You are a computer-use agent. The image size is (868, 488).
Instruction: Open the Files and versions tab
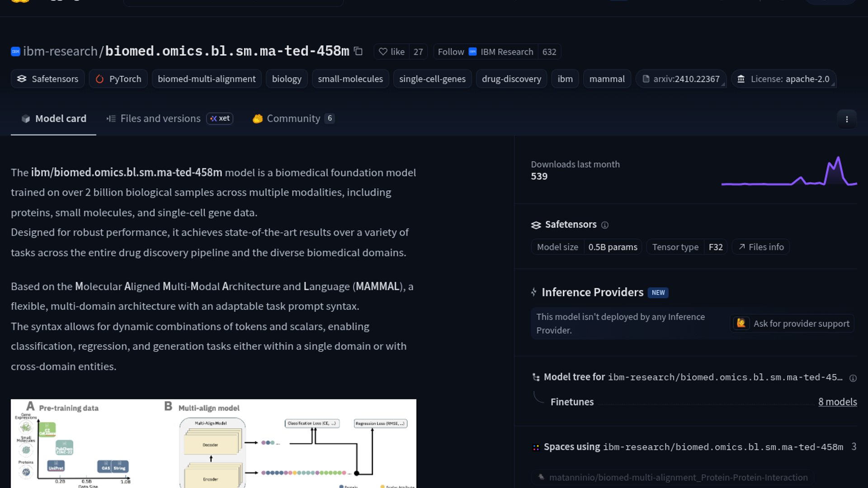170,118
